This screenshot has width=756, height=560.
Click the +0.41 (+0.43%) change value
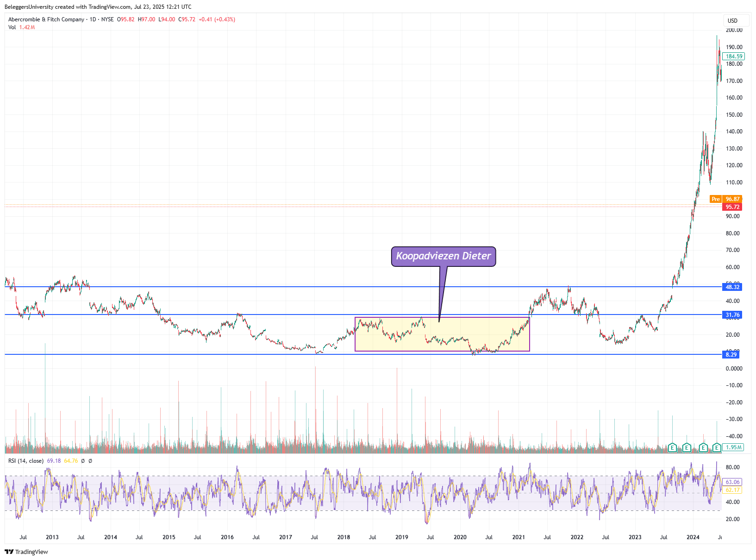coord(217,19)
